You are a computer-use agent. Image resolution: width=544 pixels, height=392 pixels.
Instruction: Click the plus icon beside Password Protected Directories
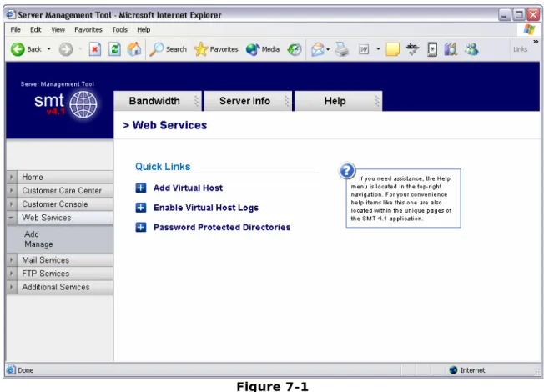[x=140, y=227]
